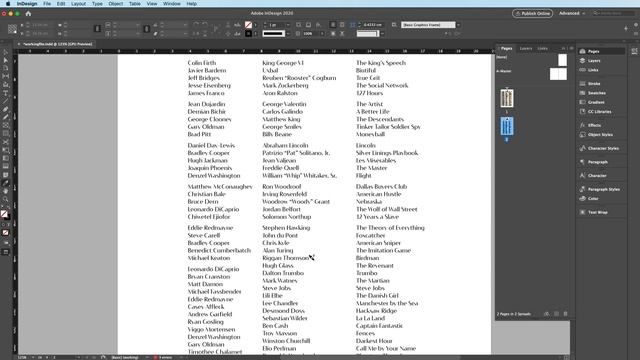
Task: Select the Gap tool
Action: [x=6, y=76]
